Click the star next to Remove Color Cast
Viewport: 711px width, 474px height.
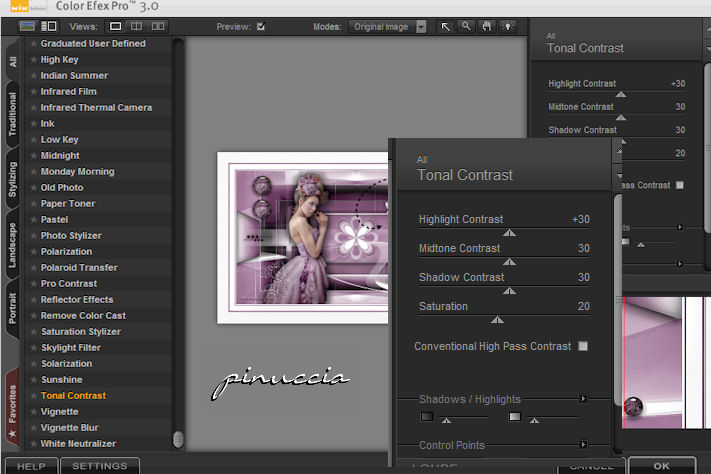coord(34,316)
